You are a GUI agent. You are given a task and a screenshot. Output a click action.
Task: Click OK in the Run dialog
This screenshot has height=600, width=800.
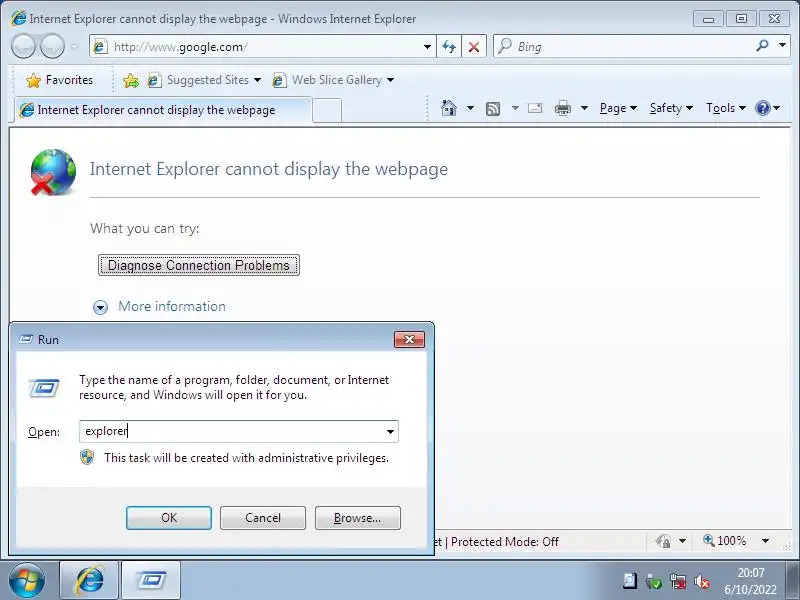pos(169,518)
